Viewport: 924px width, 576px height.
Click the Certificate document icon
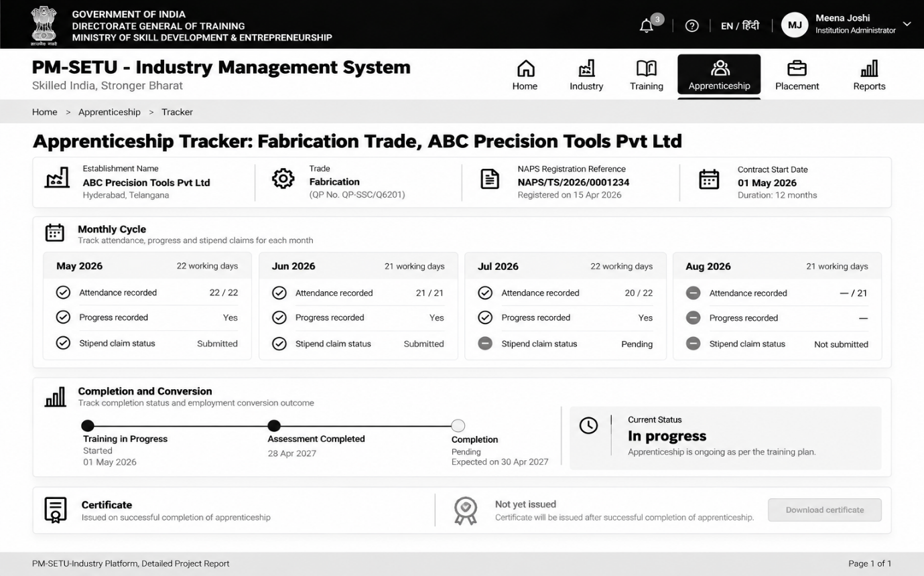[x=56, y=510]
